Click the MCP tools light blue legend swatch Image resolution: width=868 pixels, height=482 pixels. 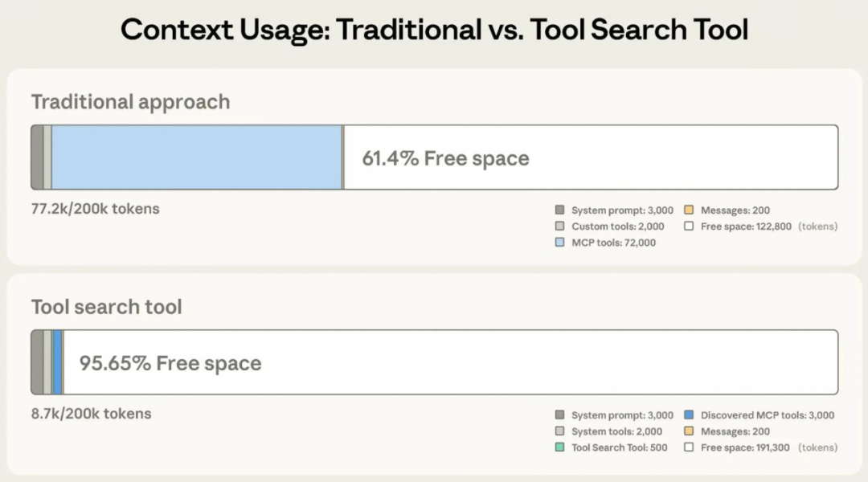click(x=559, y=243)
